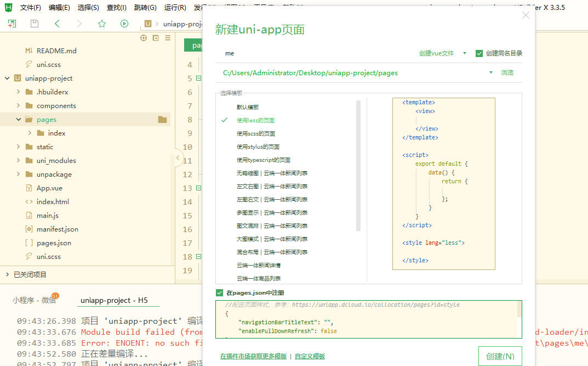Expand the components folder

18,105
